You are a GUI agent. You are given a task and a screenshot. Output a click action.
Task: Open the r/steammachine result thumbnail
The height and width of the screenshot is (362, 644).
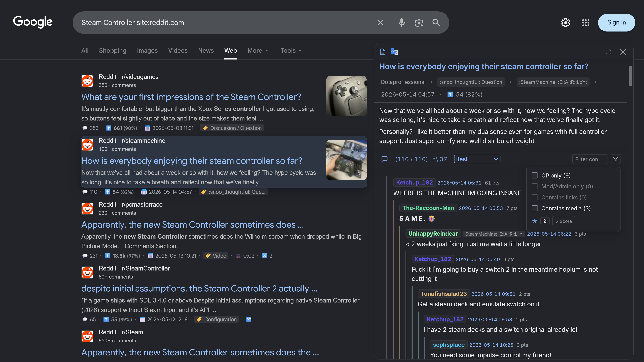click(x=346, y=160)
